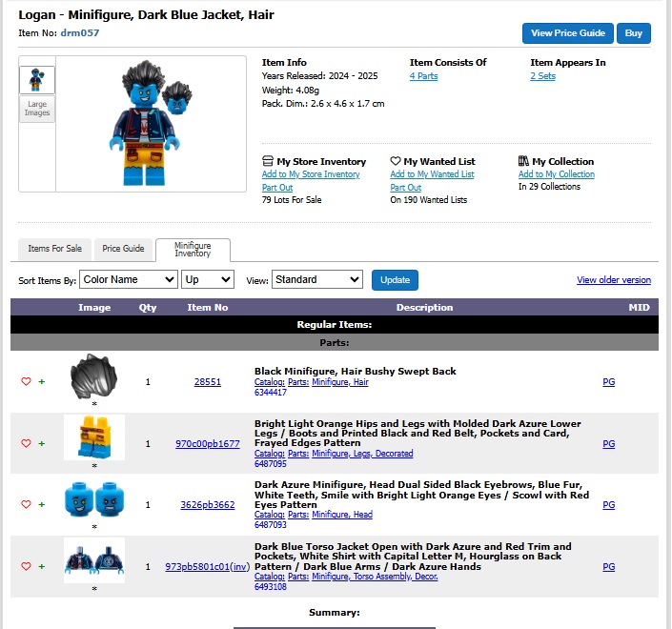Open the View Standard dropdown
This screenshot has width=672, height=629.
click(x=317, y=279)
